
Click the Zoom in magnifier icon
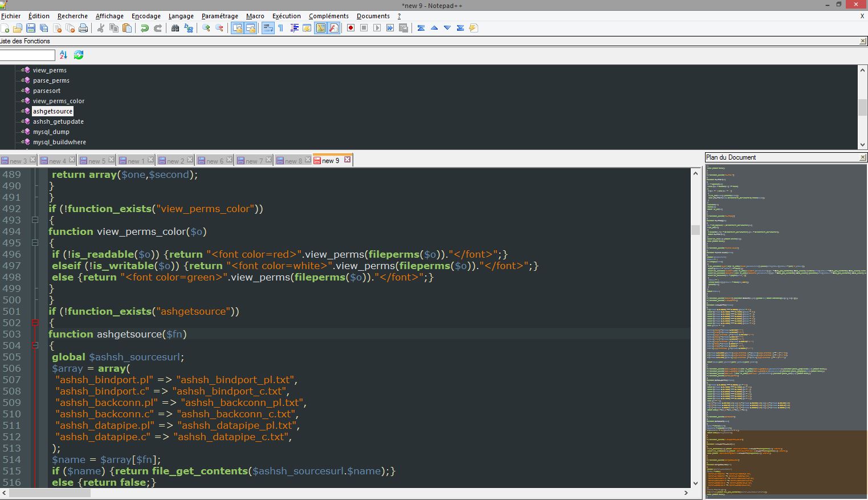click(206, 28)
